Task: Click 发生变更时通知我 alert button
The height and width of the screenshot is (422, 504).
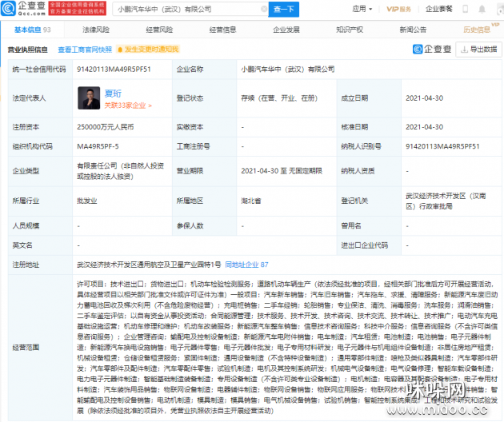Action: 148,49
